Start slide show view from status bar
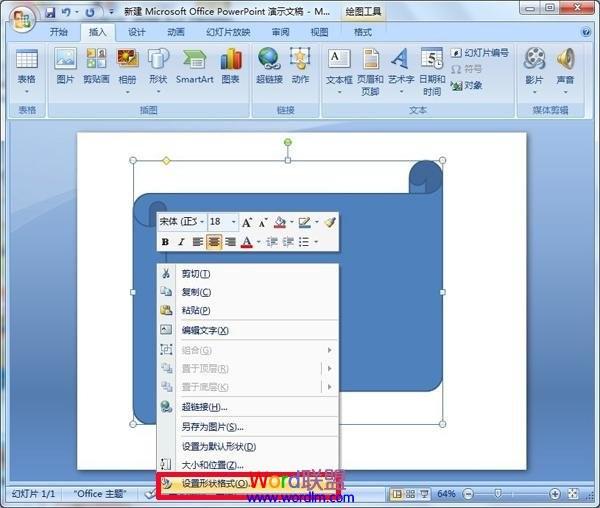This screenshot has width=600, height=508. [x=424, y=494]
